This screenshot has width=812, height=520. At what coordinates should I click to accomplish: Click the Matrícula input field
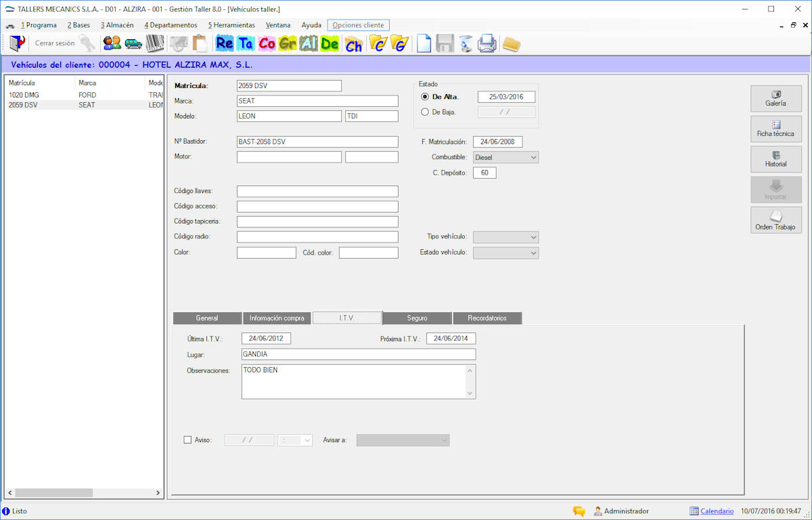pyautogui.click(x=289, y=86)
